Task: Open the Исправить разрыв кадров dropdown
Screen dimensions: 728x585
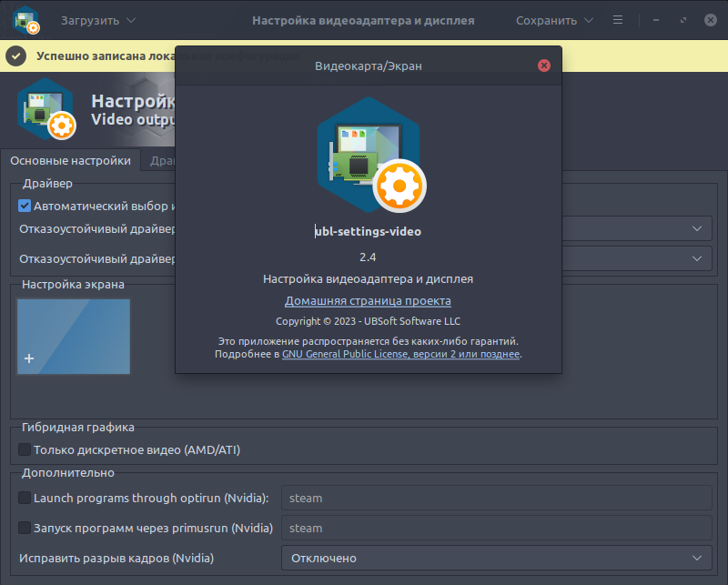Action: [x=496, y=558]
